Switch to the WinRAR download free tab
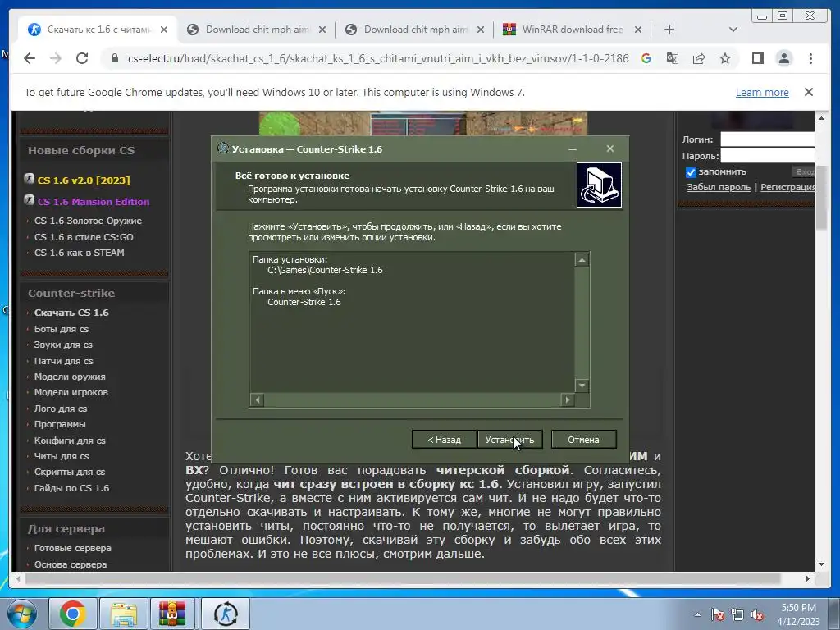840x630 pixels. click(572, 30)
